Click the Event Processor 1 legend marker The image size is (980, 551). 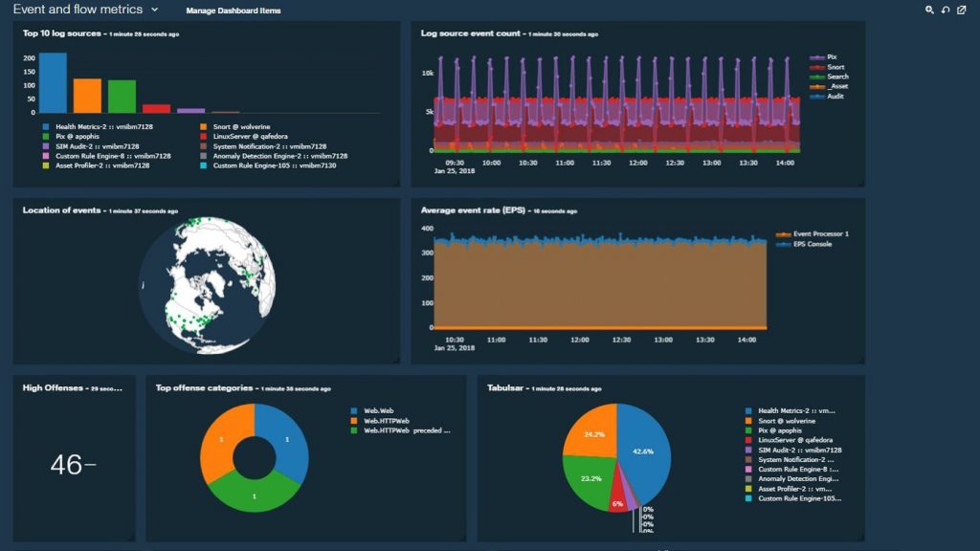(x=784, y=234)
